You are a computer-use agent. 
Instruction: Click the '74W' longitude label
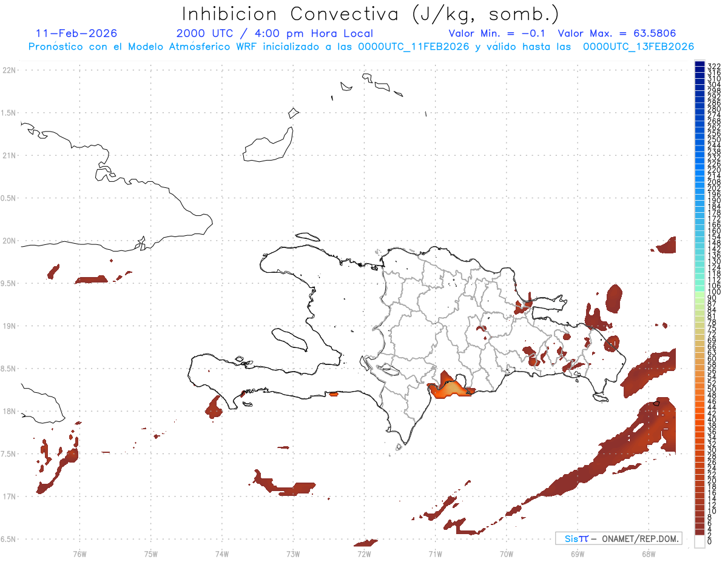coord(221,553)
